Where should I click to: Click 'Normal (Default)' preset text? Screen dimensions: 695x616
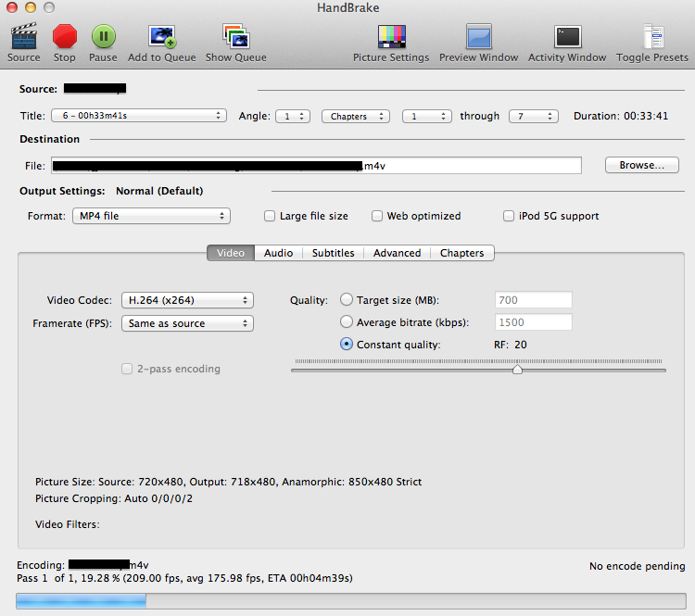(x=159, y=191)
